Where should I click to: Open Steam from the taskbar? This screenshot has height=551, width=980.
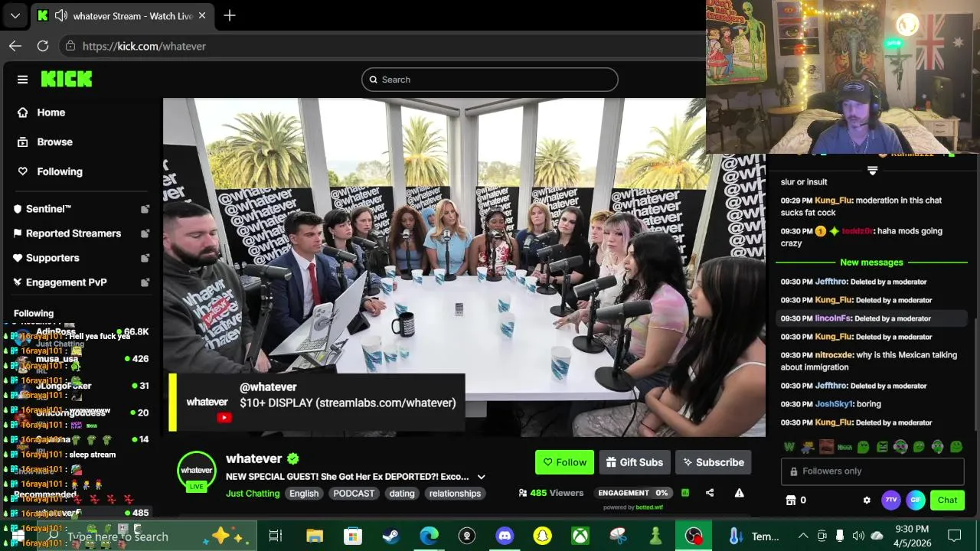[390, 536]
